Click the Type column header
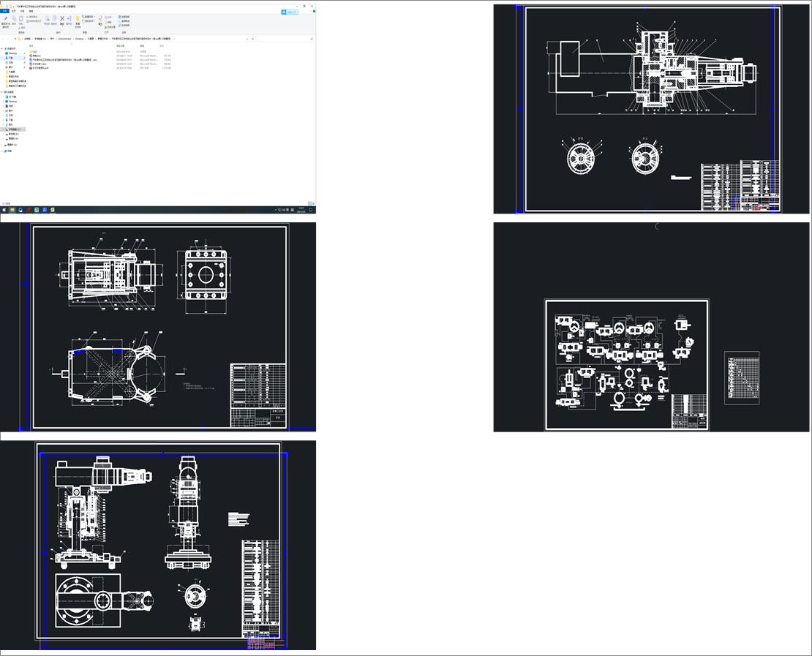The width and height of the screenshot is (812, 656). click(x=142, y=45)
